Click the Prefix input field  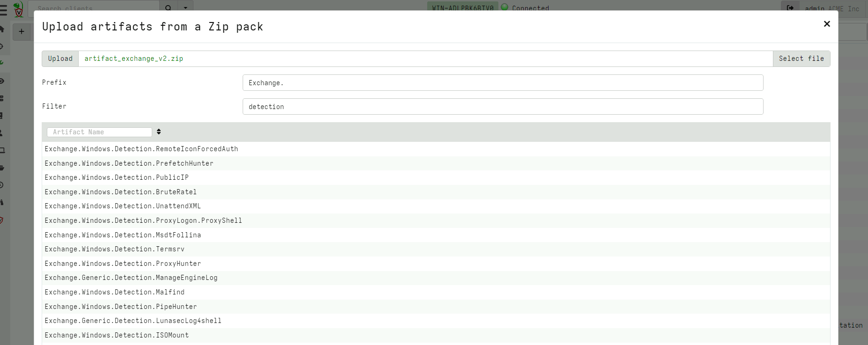(x=502, y=83)
